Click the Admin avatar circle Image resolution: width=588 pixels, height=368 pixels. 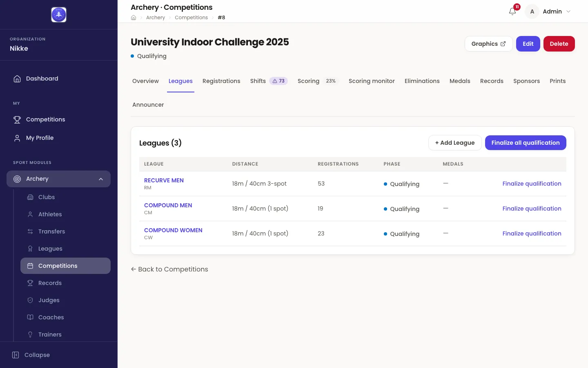pyautogui.click(x=532, y=11)
